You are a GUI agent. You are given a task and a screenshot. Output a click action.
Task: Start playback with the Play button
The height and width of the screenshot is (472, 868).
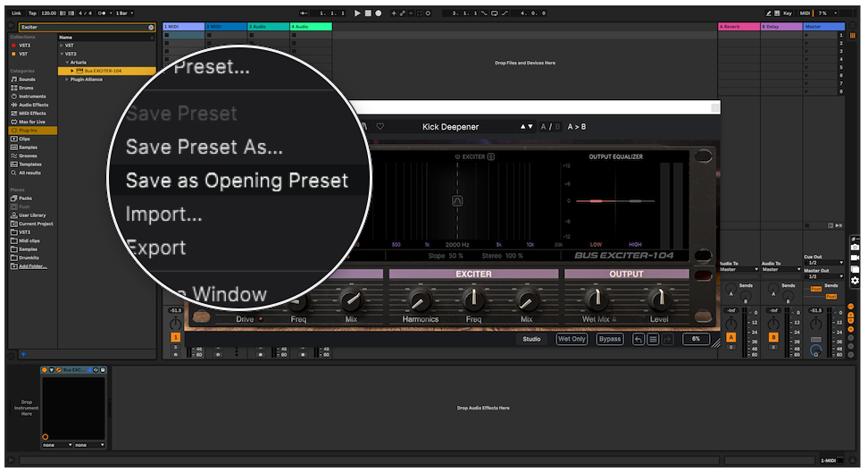click(357, 13)
